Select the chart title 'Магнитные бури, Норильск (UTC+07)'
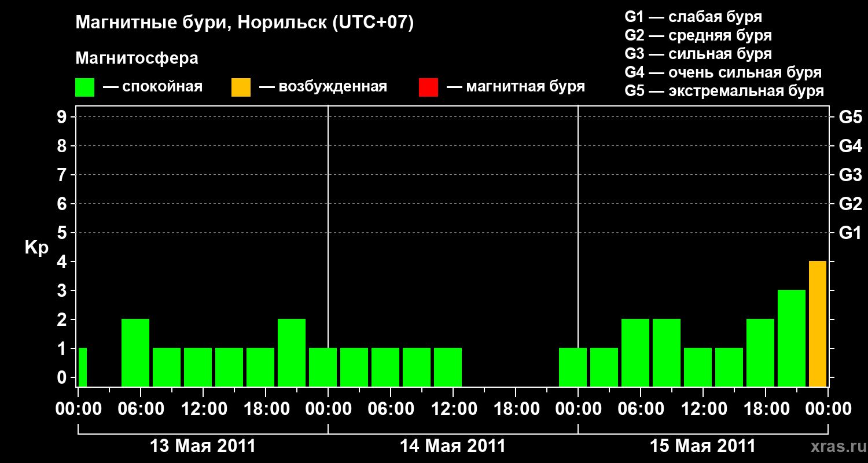 coord(245,23)
